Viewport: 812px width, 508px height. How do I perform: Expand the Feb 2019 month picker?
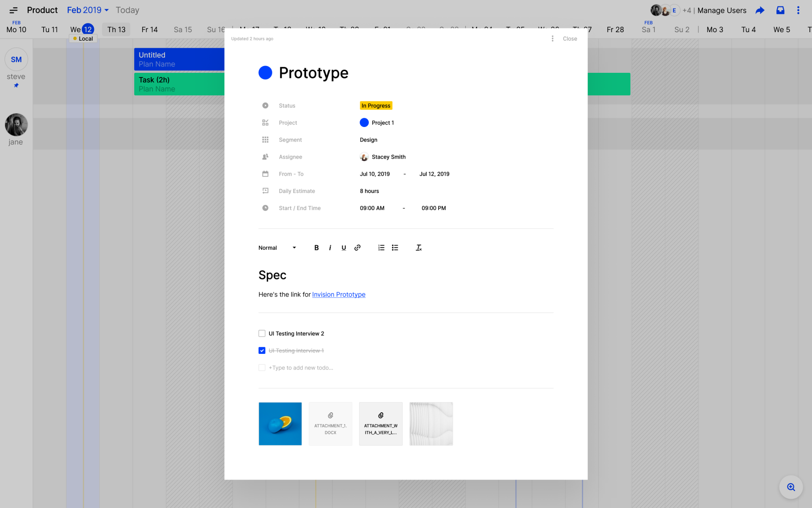[x=88, y=10]
